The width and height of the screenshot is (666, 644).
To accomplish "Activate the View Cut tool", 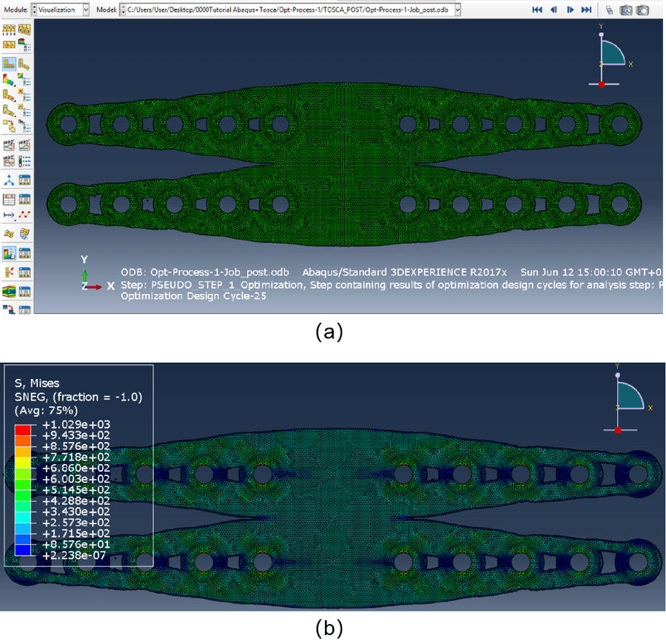I will click(8, 180).
